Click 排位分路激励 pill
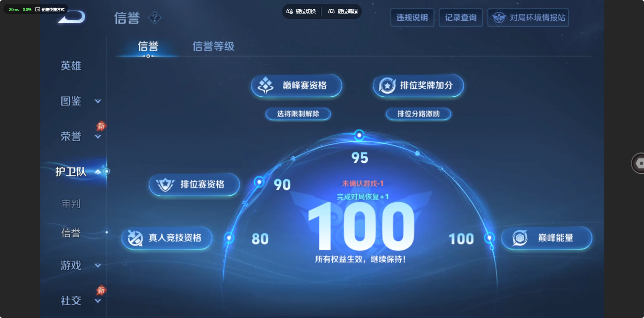Viewport: 644px width, 318px height. click(x=418, y=114)
